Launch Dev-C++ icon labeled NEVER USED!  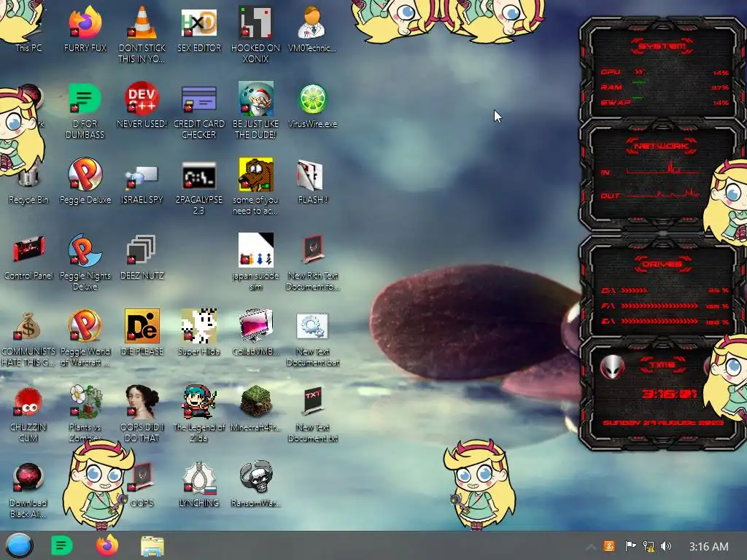tap(142, 98)
